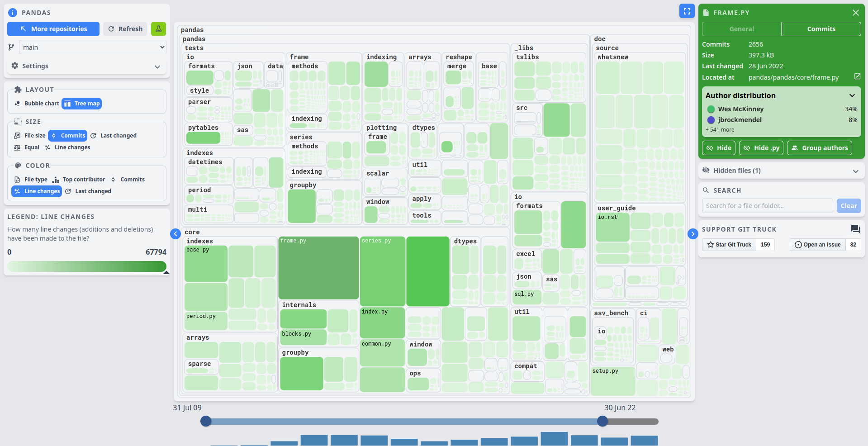Screen dimensions: 868x446
Task: Click the Refresh button
Action: coord(125,29)
